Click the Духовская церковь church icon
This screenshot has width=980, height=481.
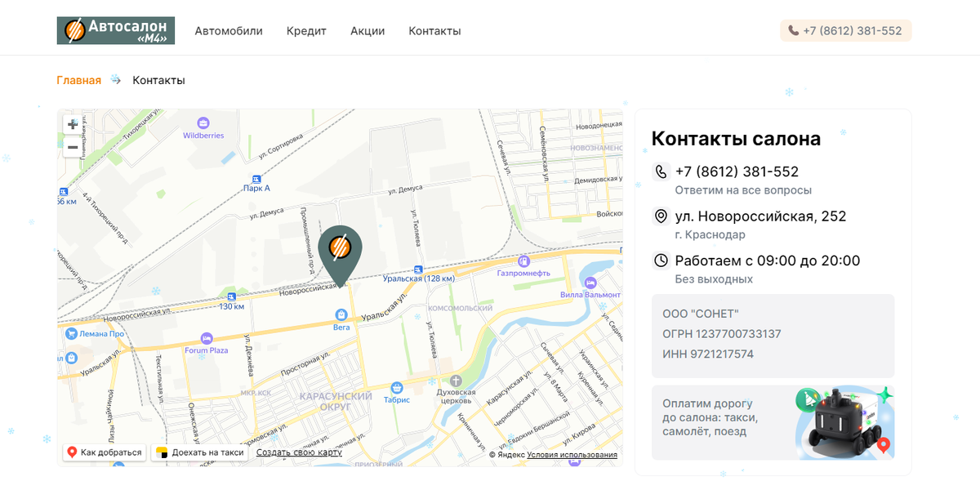pos(456,381)
